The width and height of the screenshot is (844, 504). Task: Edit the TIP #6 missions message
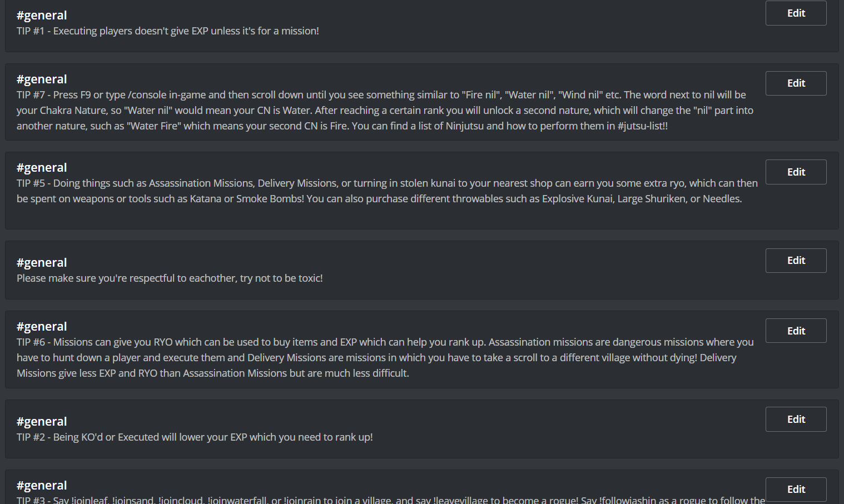pyautogui.click(x=796, y=331)
